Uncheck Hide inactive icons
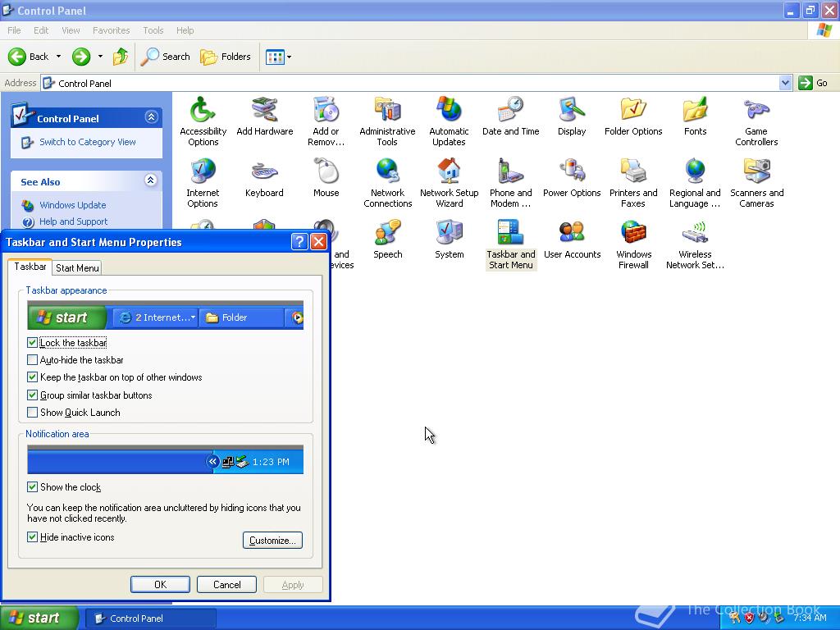840x630 pixels. [32, 537]
